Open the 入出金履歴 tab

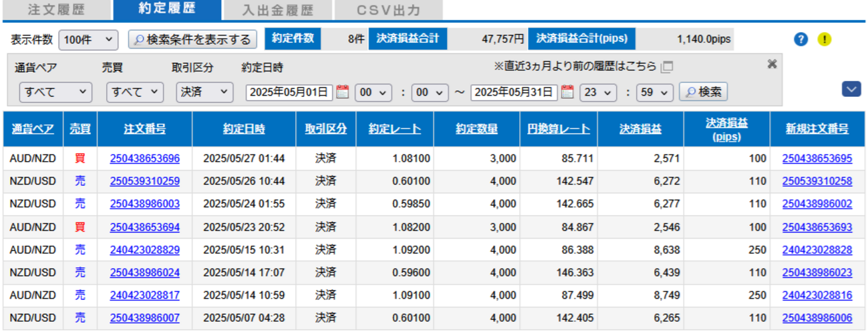point(277,10)
